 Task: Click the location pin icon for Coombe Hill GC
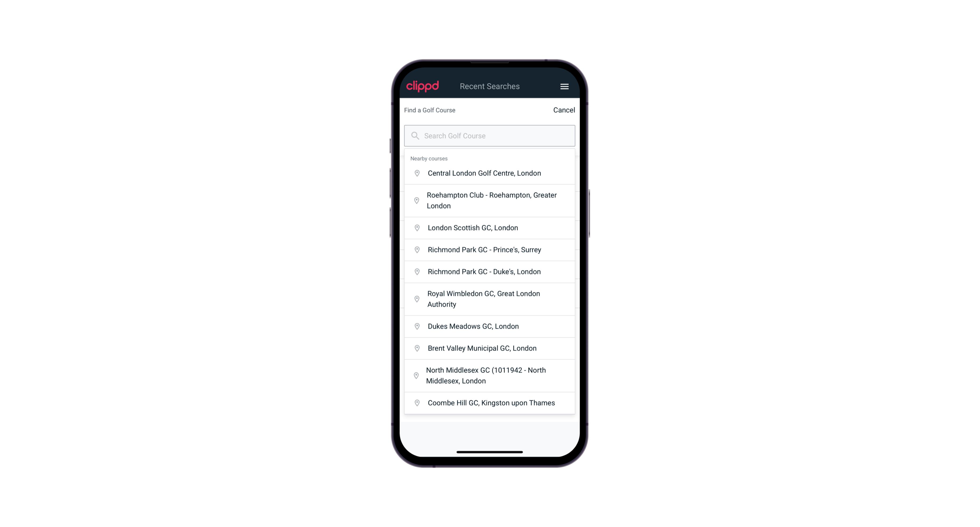[416, 402]
